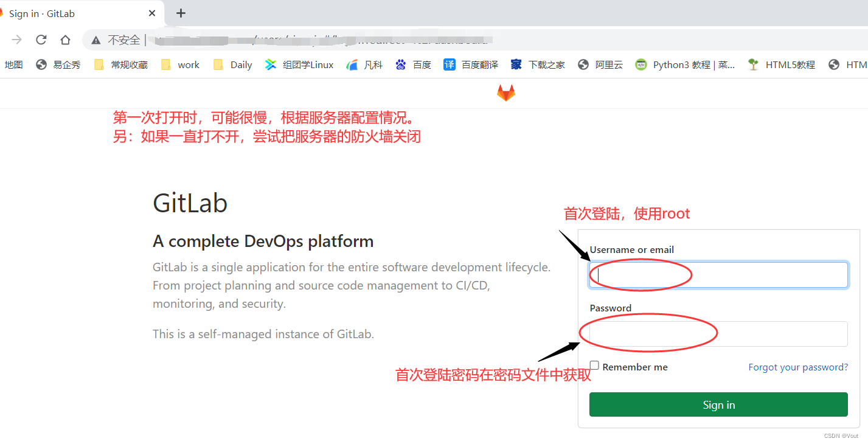Screen dimensions: 868x444
Task: Check the Remember me checkbox
Action: point(594,366)
